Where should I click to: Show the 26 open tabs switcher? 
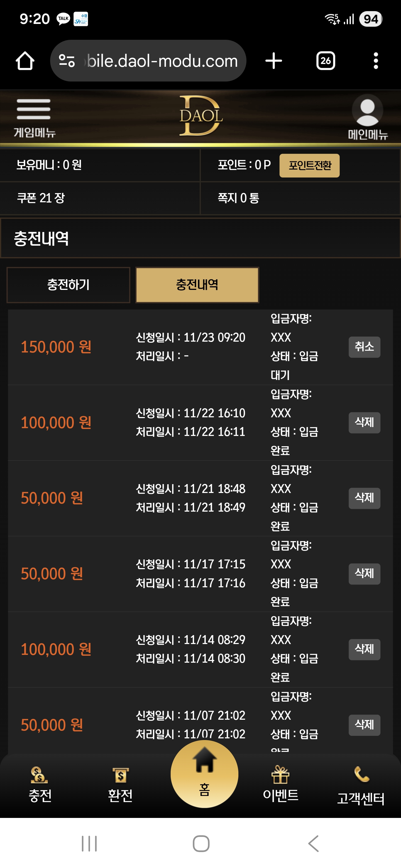[326, 61]
